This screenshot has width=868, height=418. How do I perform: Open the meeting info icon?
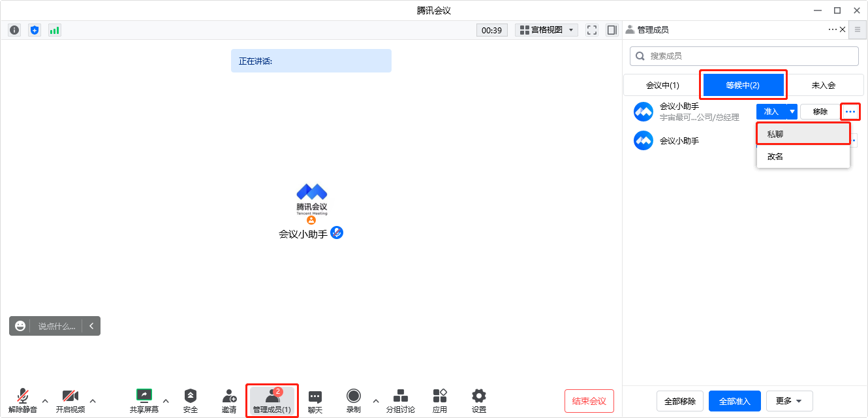pos(14,30)
